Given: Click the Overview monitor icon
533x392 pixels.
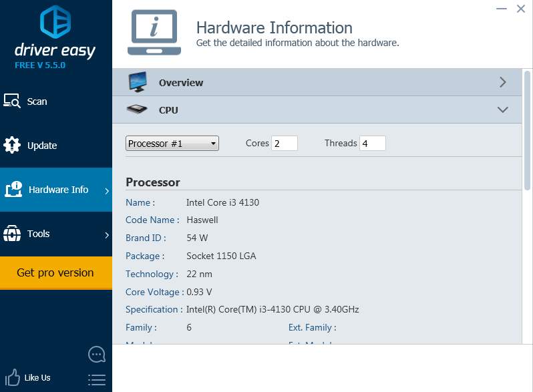Looking at the screenshot, I should click(x=138, y=82).
